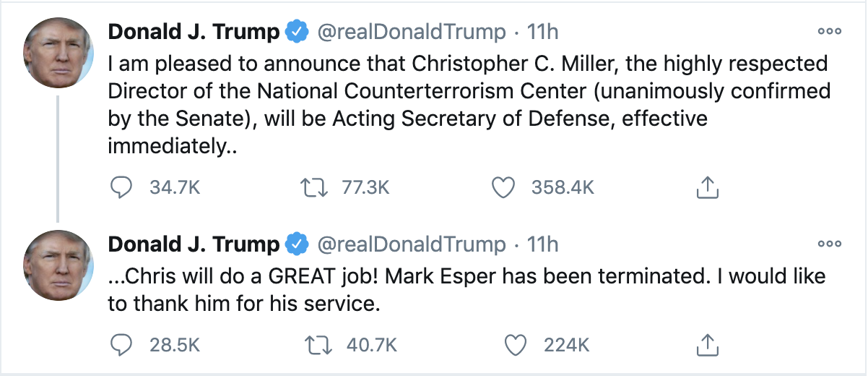Screen dimensions: 868x376
Task: Open more options menu on second tweet
Action: click(829, 244)
